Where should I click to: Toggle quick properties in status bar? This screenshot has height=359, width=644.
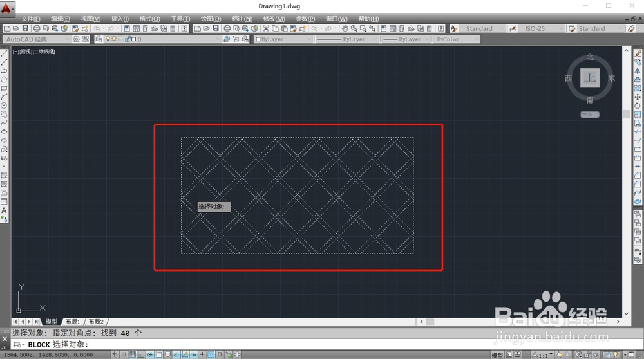pos(220,354)
